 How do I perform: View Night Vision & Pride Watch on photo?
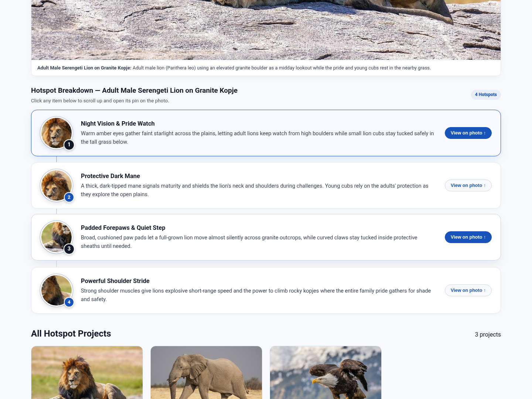(x=468, y=133)
